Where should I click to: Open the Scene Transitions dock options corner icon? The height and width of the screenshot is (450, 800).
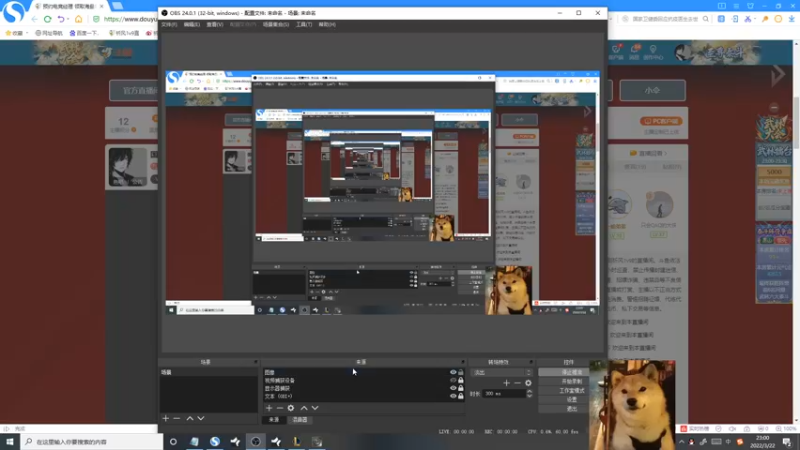531,362
